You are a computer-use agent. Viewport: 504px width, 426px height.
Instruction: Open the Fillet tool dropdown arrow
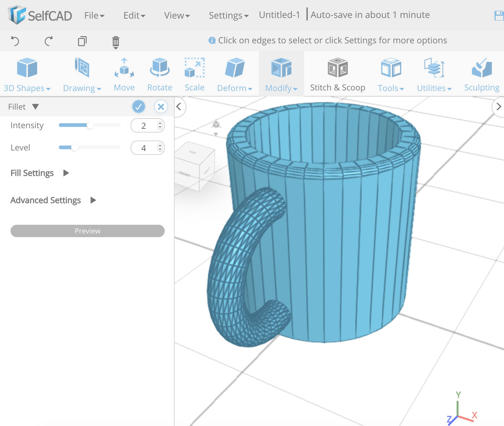36,107
